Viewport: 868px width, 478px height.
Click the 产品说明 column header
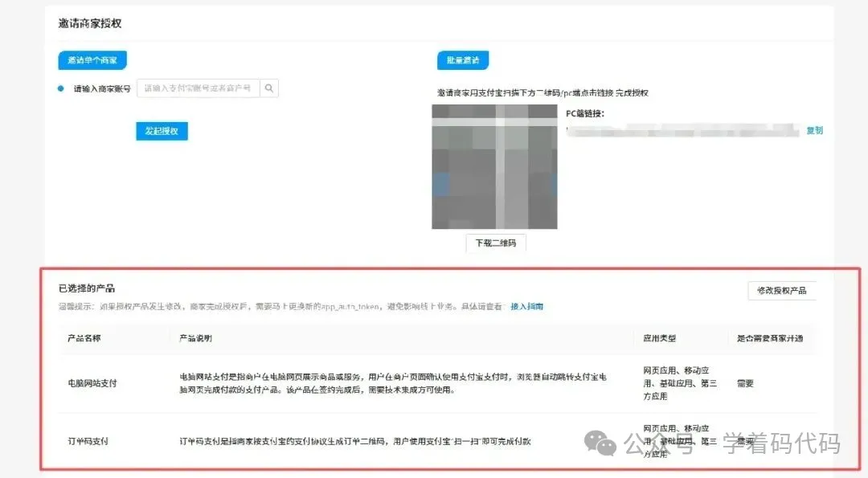(195, 338)
